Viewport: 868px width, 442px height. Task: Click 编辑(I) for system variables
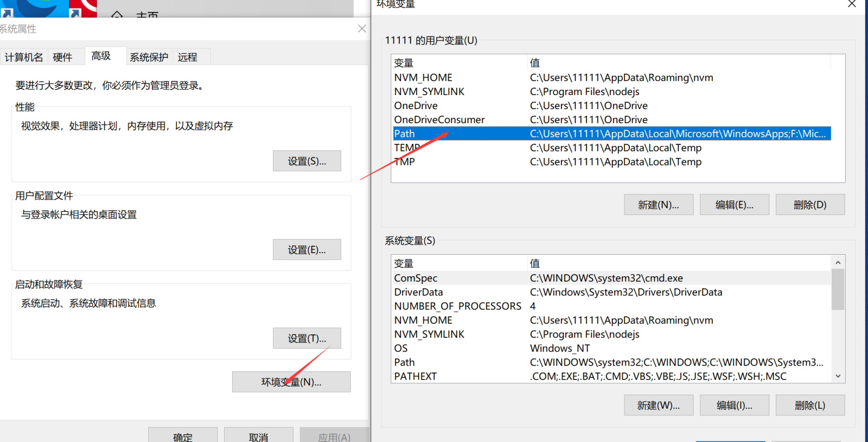[x=735, y=405]
